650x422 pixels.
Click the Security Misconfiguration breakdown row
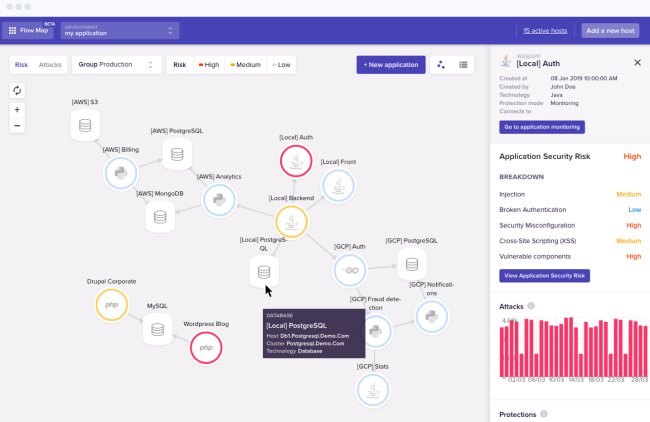[x=570, y=225]
